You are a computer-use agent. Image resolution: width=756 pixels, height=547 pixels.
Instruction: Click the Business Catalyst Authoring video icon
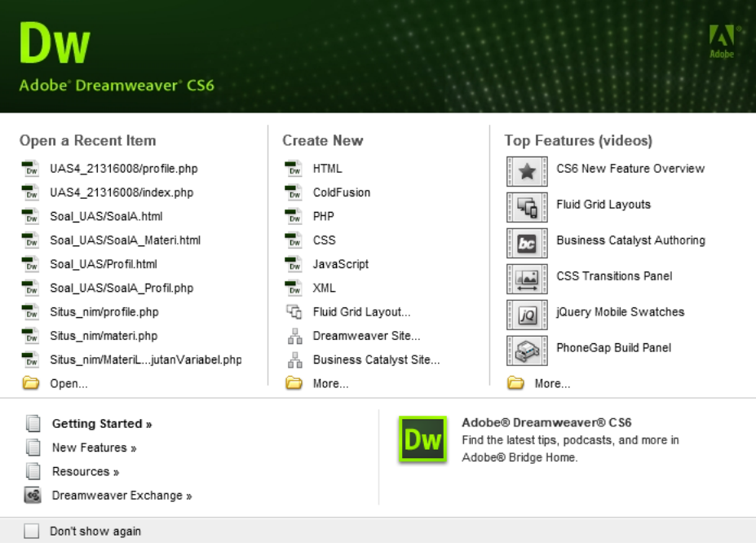click(527, 244)
